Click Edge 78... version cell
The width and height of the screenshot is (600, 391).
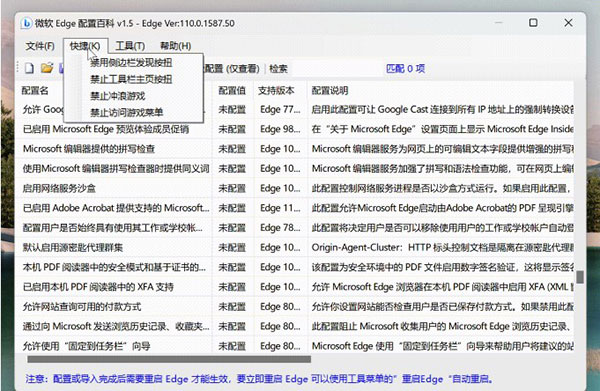[x=280, y=228]
